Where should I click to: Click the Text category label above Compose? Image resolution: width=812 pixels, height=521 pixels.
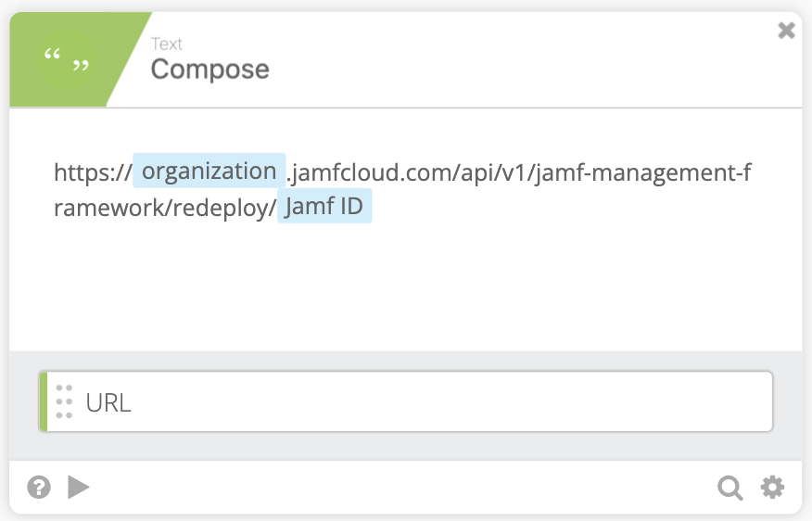(166, 44)
